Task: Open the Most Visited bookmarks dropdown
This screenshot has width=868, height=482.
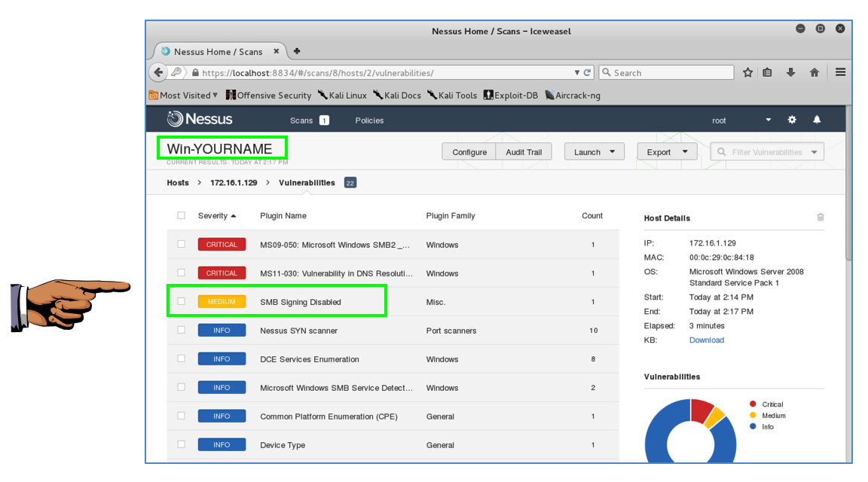Action: (183, 95)
